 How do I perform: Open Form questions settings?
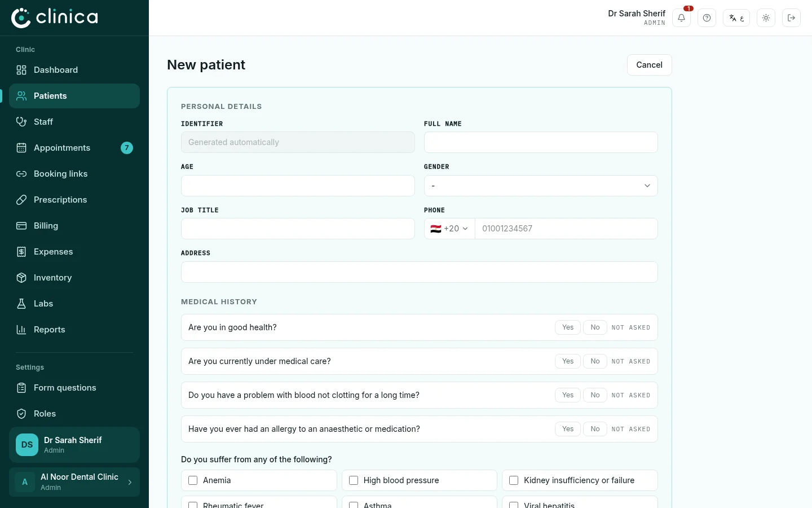pos(74,388)
